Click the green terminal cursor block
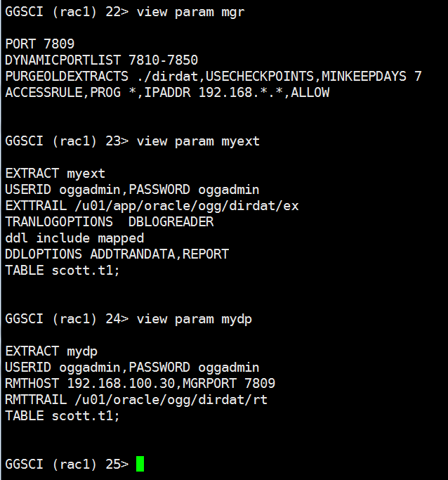The width and height of the screenshot is (448, 480). click(x=140, y=464)
